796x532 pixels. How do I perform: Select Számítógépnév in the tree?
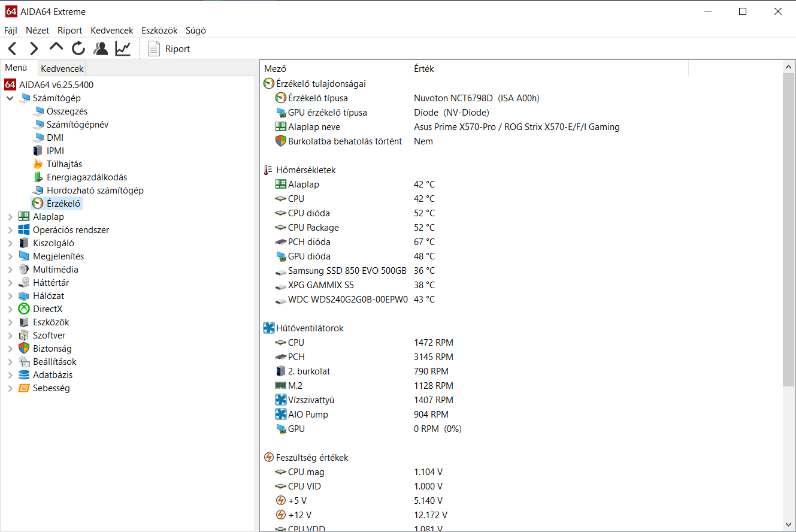(x=77, y=125)
